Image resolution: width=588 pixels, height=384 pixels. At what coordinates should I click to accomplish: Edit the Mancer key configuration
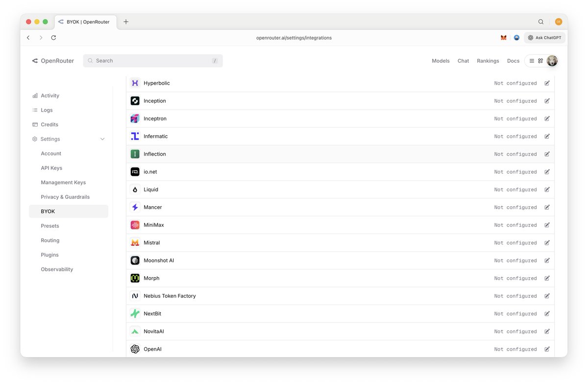pyautogui.click(x=547, y=207)
